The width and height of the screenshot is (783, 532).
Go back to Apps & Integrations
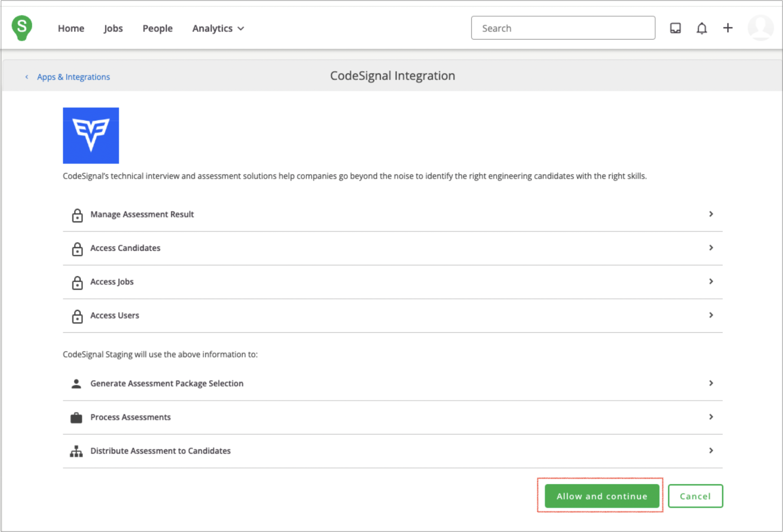click(x=73, y=77)
